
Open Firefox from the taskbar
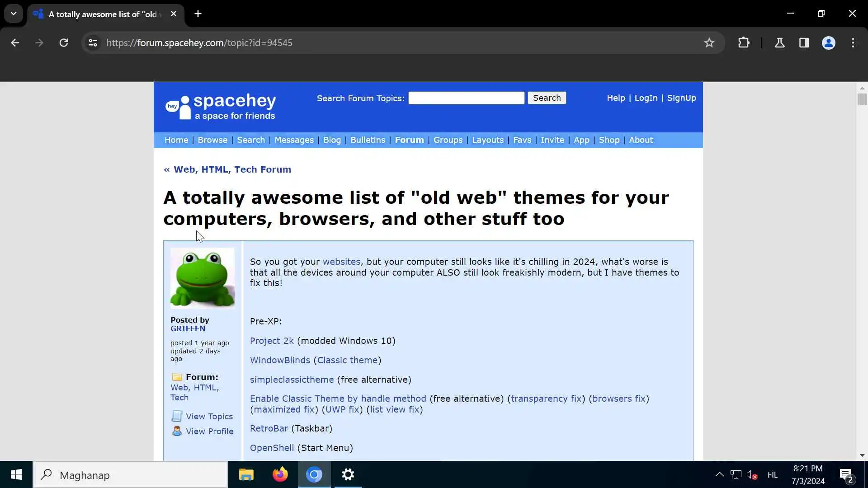point(280,474)
